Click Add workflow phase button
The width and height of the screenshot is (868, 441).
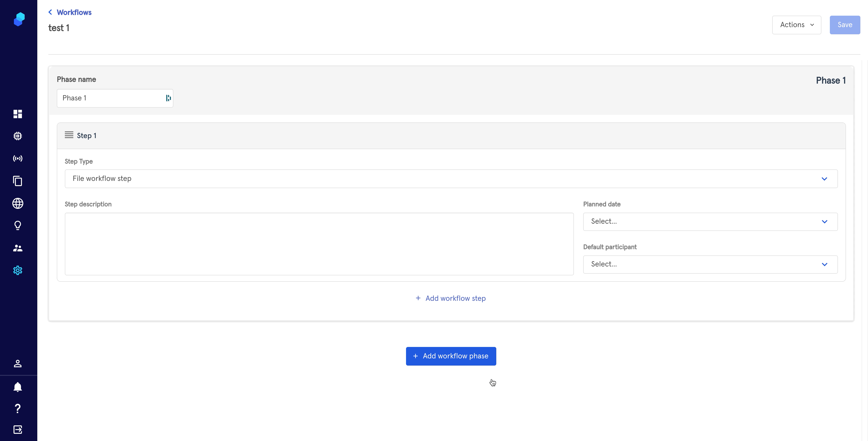point(451,356)
